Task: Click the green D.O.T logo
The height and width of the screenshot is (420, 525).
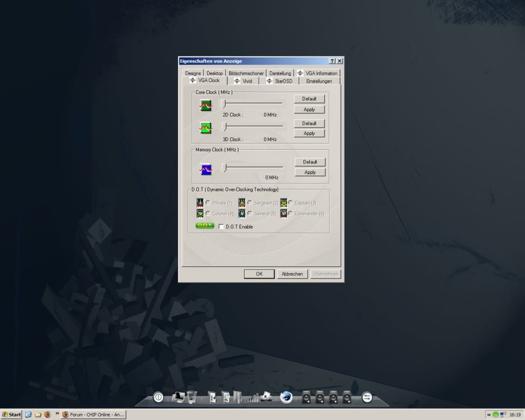Action: [204, 225]
